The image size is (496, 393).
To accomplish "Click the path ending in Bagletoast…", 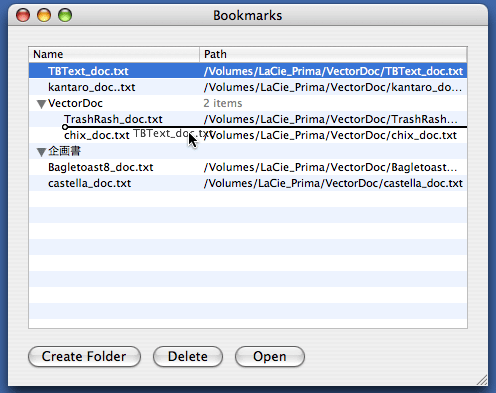I will pos(330,167).
